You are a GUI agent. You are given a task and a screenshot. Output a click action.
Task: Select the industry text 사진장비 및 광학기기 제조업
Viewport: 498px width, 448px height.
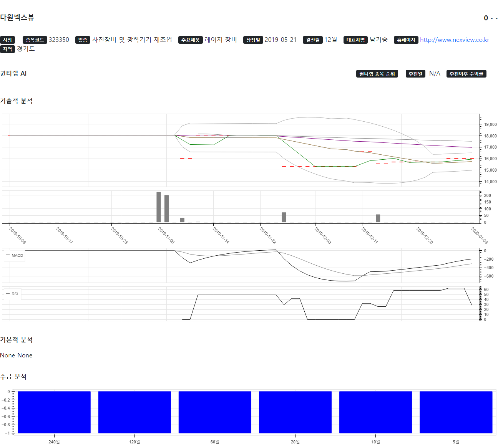click(x=132, y=40)
